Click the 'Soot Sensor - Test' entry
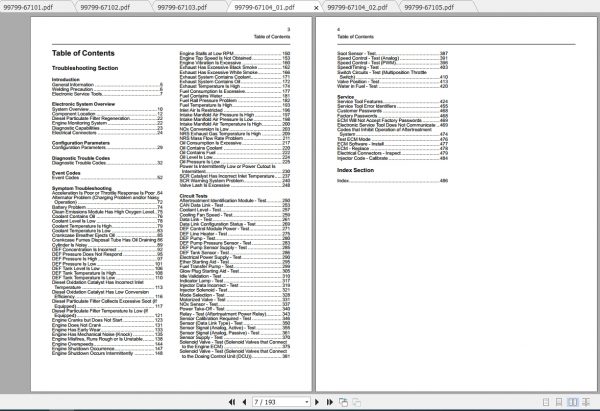Screen dimensions: 600x411 click(392, 54)
